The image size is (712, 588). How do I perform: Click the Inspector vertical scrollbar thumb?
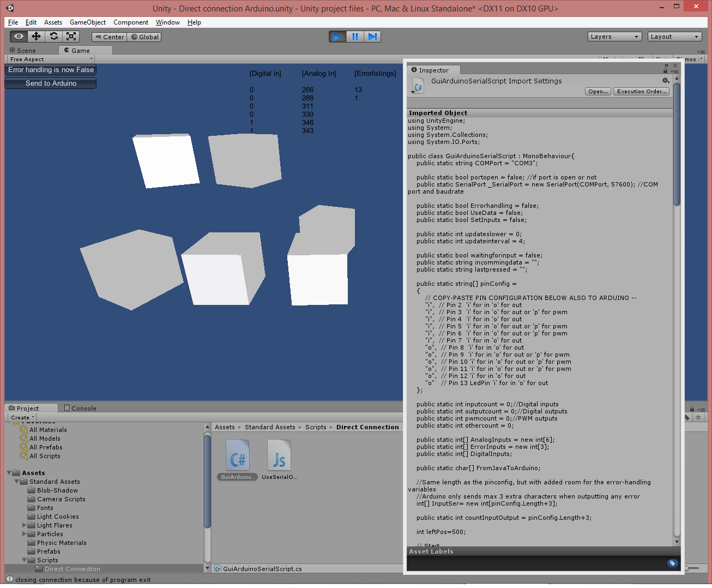tap(677, 144)
